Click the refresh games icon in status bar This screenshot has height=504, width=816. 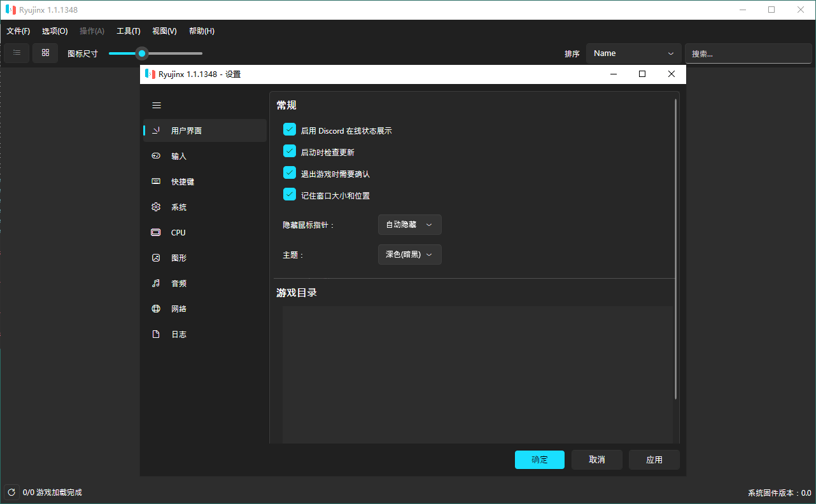coord(11,492)
